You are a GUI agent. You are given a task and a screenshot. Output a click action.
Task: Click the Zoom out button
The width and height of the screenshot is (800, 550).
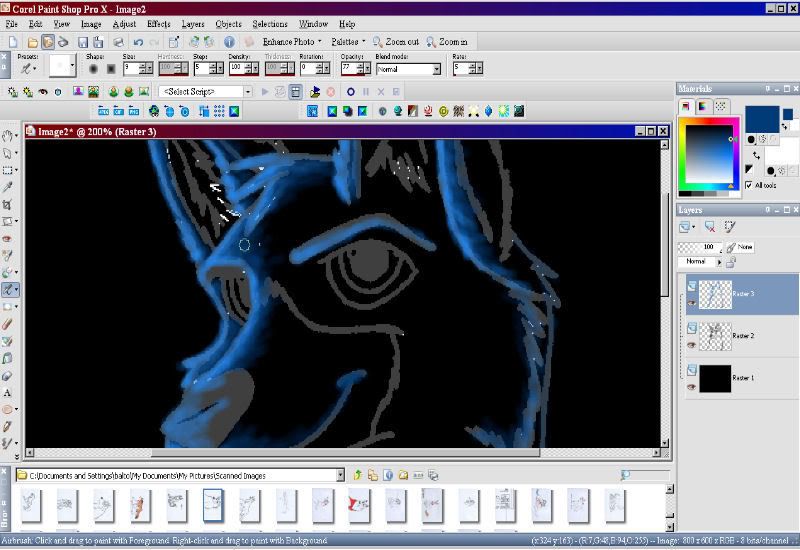396,42
